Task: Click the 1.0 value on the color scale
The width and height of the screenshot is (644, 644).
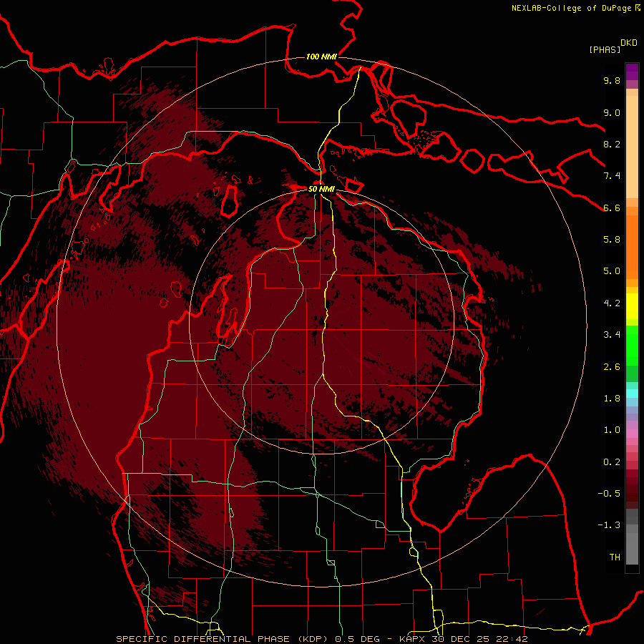Action: pyautogui.click(x=612, y=430)
